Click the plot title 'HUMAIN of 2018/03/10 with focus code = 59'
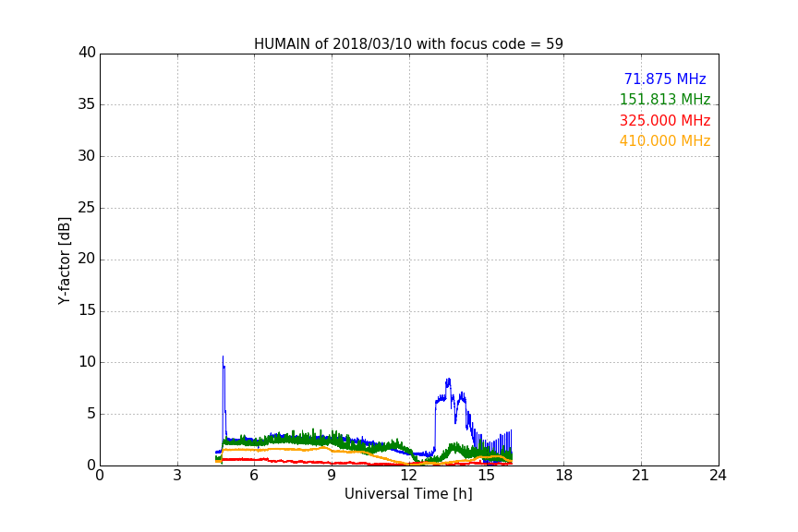798x532 pixels. coord(408,43)
